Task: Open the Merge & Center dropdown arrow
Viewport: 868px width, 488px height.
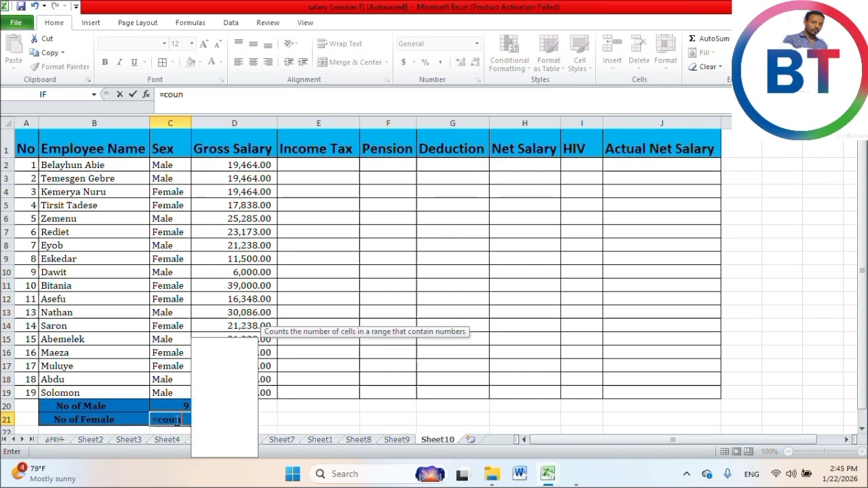Action: coord(387,62)
